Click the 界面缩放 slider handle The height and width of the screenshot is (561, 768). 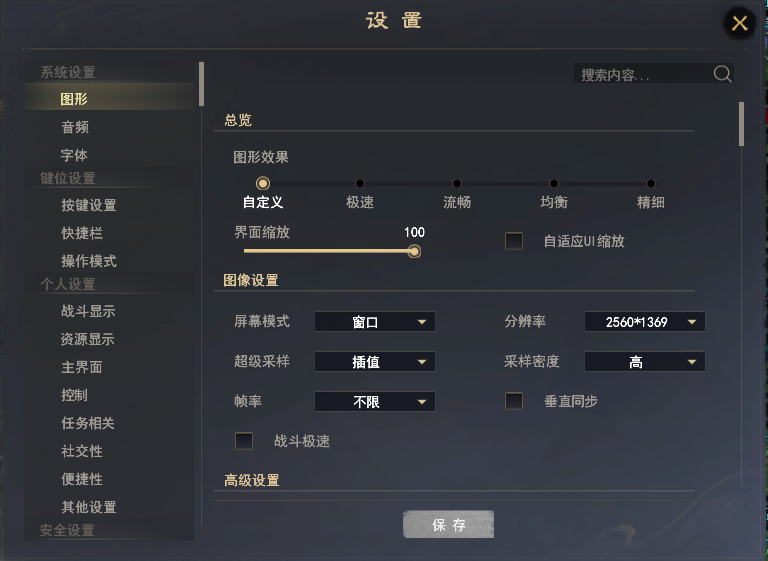tap(414, 251)
